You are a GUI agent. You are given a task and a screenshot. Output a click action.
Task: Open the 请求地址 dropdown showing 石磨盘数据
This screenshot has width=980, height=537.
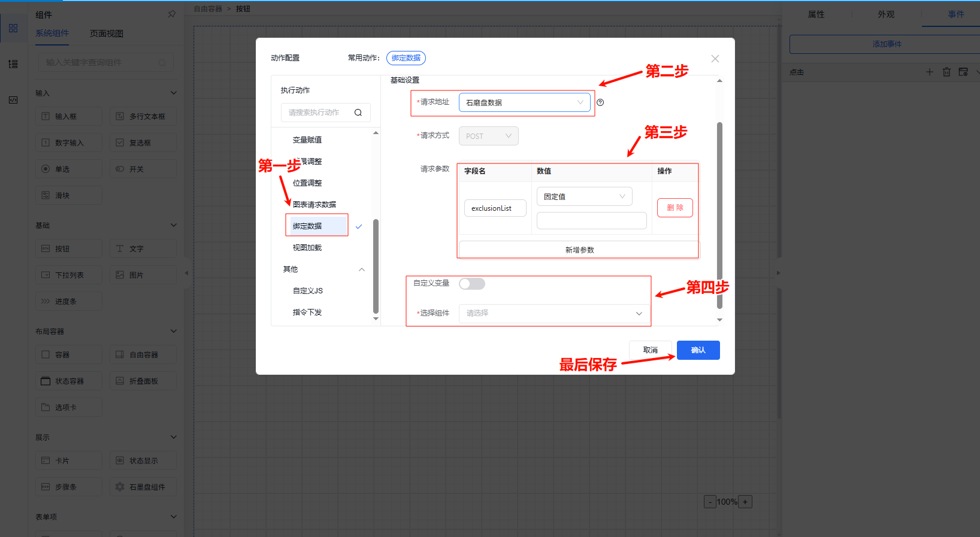click(524, 102)
